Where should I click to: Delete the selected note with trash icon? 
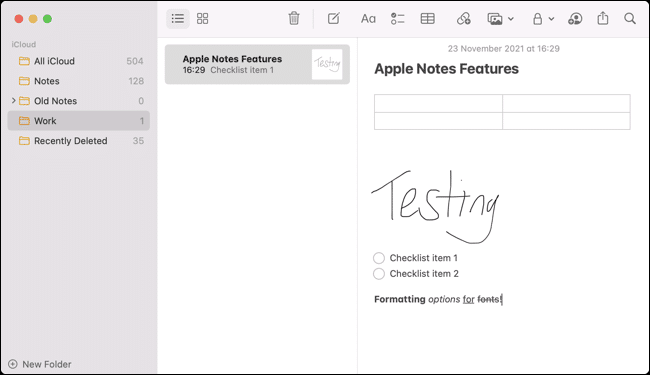tap(294, 19)
